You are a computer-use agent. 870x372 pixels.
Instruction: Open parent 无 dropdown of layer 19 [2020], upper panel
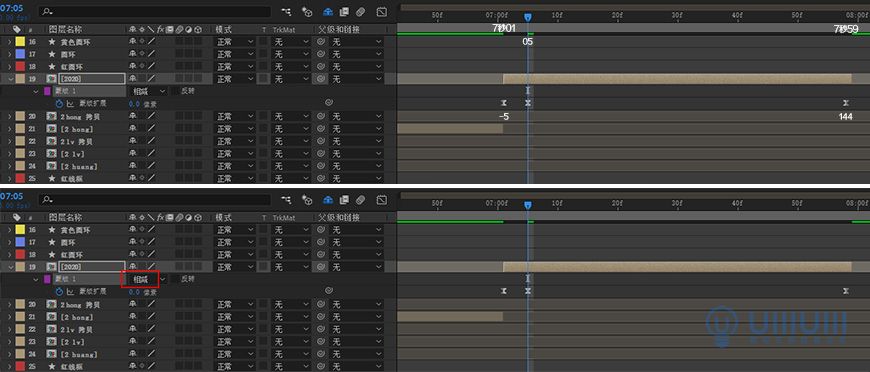click(x=357, y=79)
